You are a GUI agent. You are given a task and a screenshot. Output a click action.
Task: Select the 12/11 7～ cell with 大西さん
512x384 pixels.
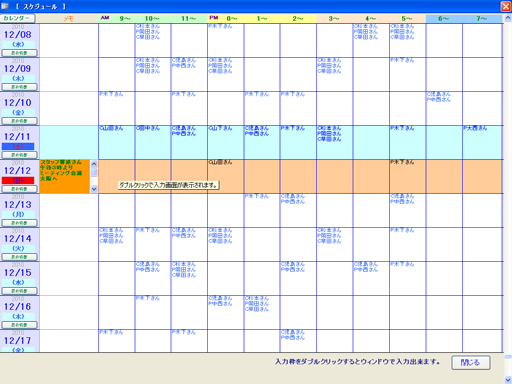(x=482, y=142)
